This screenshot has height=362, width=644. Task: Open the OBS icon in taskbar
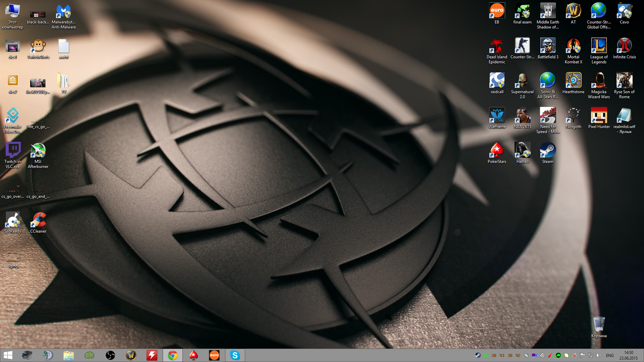(110, 355)
